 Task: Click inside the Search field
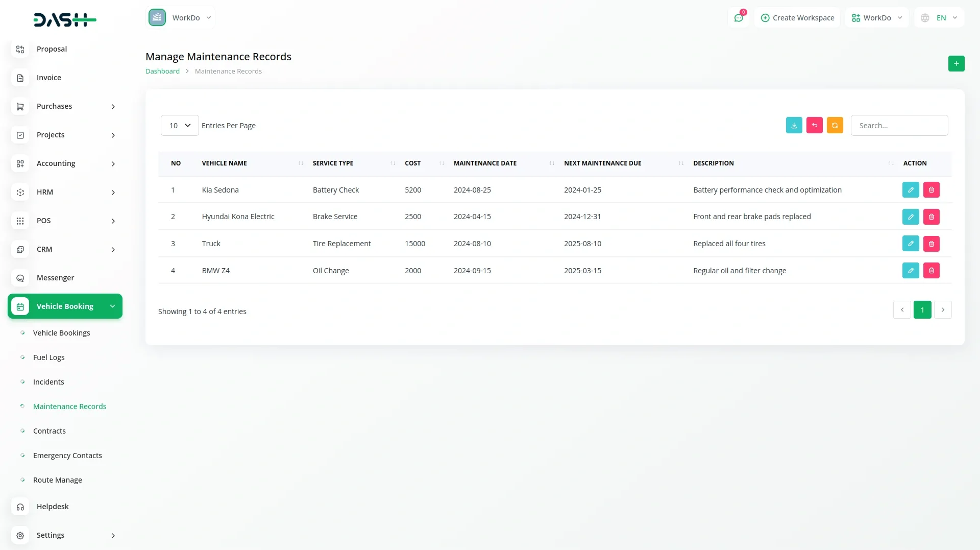coord(899,125)
